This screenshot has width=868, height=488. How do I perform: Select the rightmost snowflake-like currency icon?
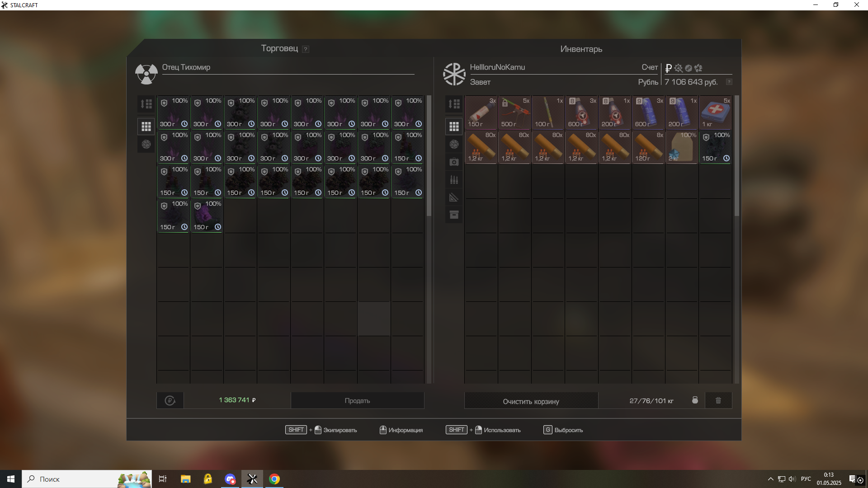pyautogui.click(x=698, y=68)
